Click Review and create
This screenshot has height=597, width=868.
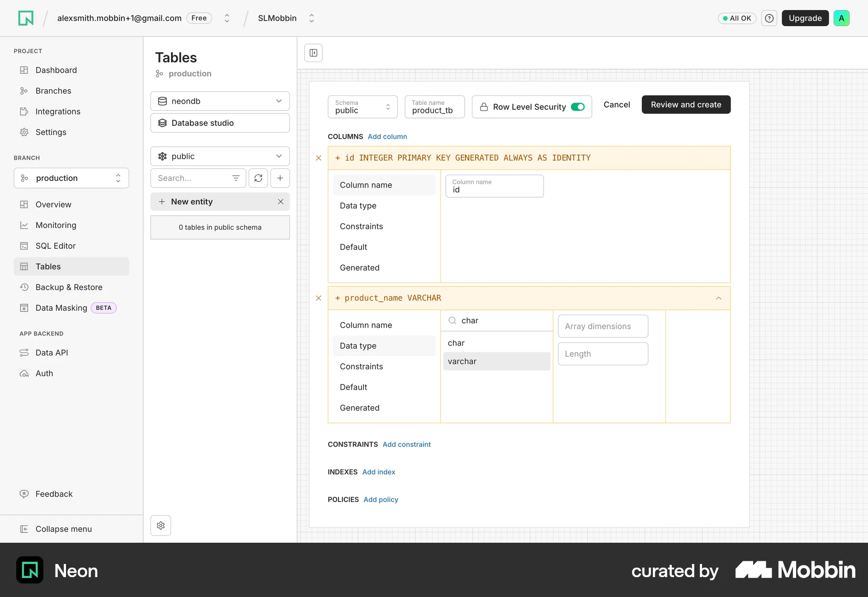[686, 105]
